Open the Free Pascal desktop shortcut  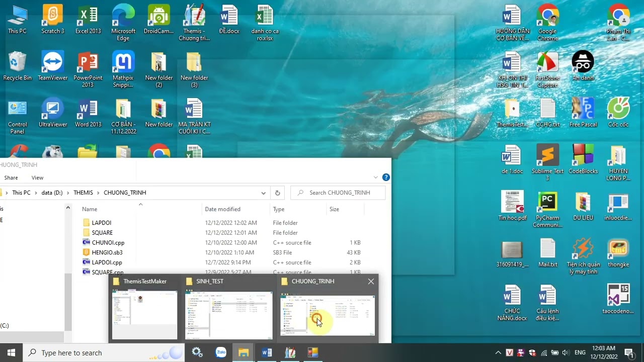pyautogui.click(x=583, y=113)
